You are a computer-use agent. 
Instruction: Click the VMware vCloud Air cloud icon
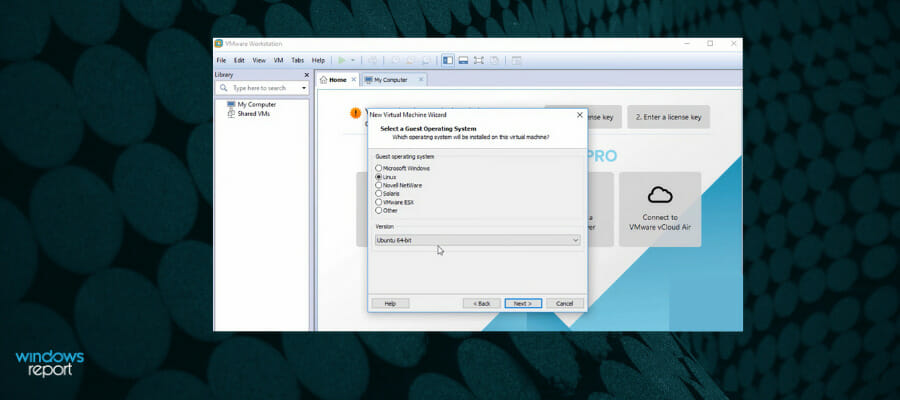pyautogui.click(x=660, y=195)
